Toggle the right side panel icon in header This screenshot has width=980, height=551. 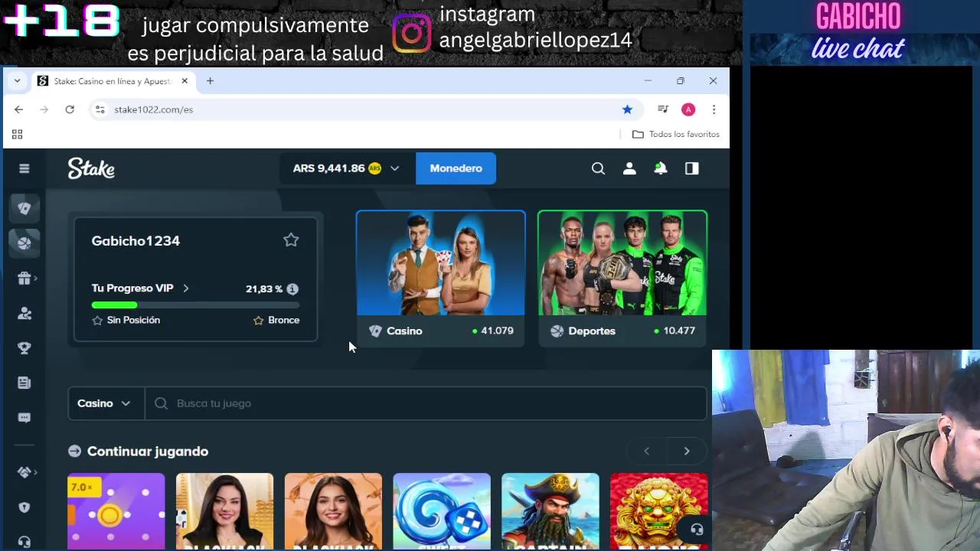(692, 168)
